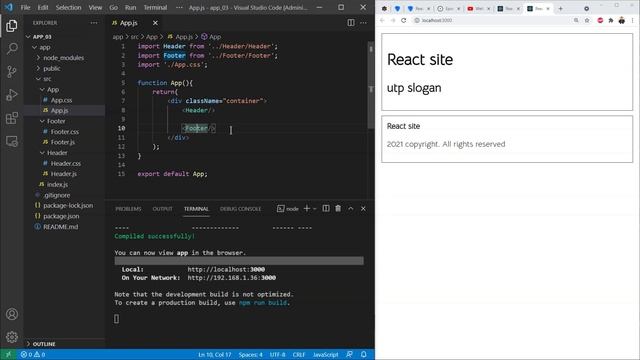Kill terminal with trash icon
Viewport: 640px width, 360px height.
tap(338, 209)
